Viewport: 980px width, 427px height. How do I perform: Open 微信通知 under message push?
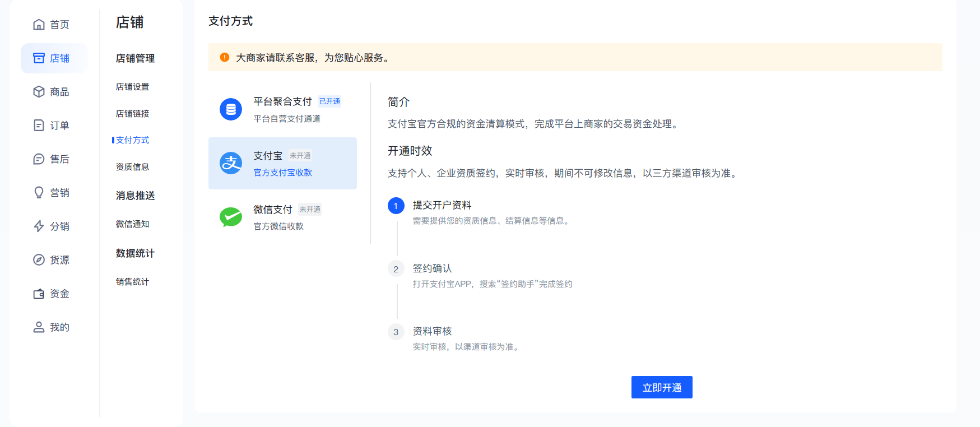[x=132, y=224]
